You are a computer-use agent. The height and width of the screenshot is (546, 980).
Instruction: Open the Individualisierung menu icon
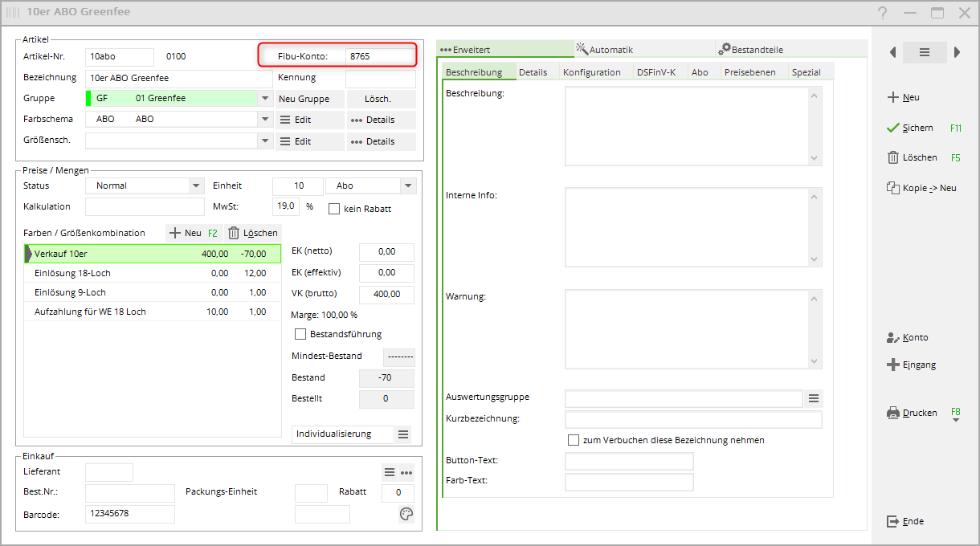[x=403, y=434]
